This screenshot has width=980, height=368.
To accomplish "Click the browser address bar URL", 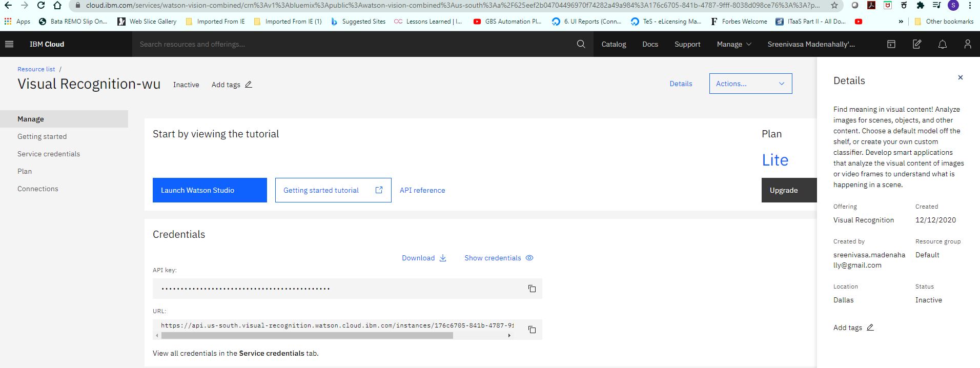I will [453, 5].
